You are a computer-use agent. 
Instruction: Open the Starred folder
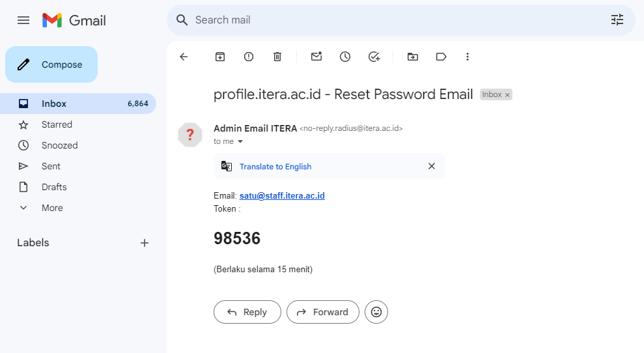(57, 124)
